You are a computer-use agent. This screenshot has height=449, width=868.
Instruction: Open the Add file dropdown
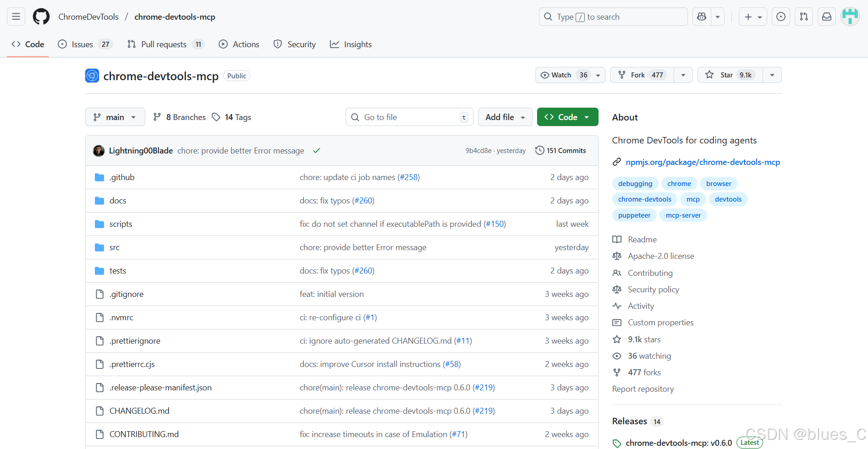pyautogui.click(x=505, y=117)
